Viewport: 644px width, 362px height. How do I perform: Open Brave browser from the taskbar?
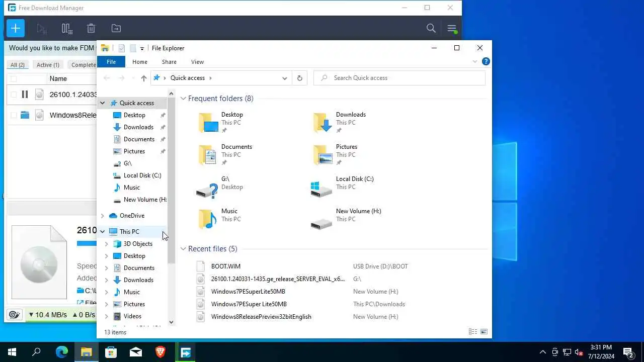(x=160, y=352)
